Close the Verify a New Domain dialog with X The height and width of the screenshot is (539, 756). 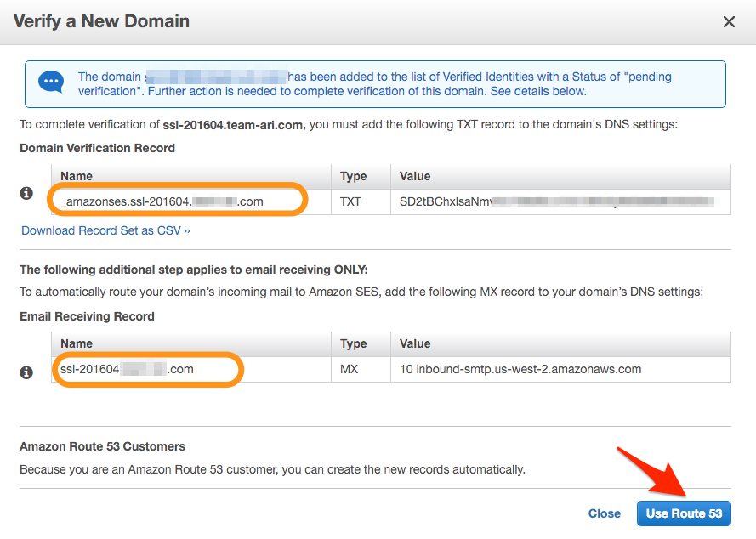coord(729,22)
